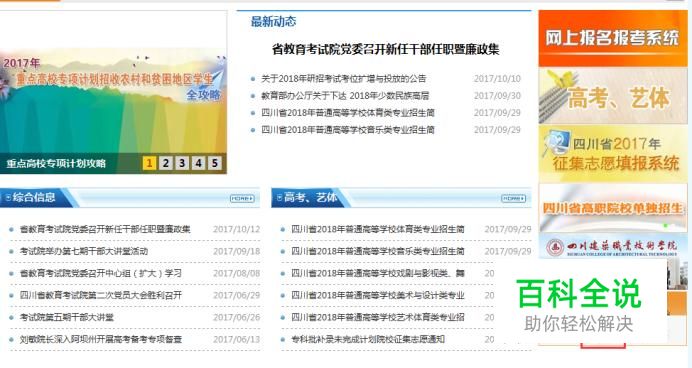Click date 2017/09/30 in 最新动态
The image size is (692, 368).
tap(497, 96)
